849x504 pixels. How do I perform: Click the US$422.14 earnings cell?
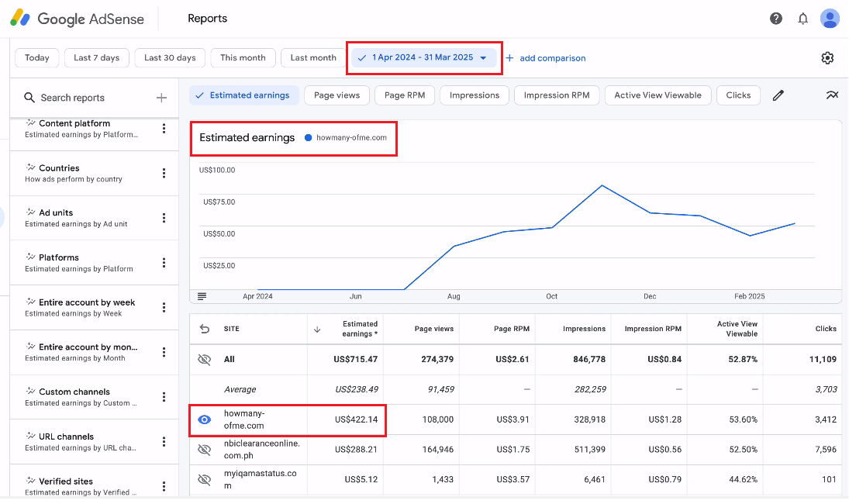(357, 419)
